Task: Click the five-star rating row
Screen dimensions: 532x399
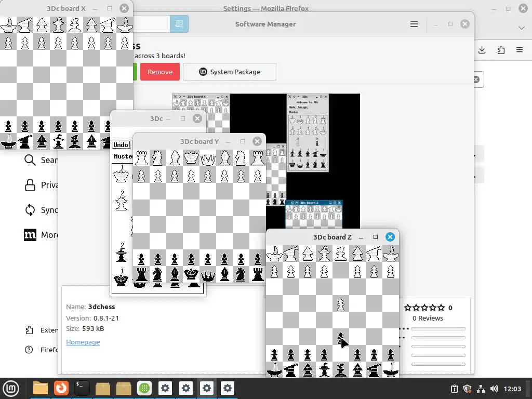Action: click(424, 308)
